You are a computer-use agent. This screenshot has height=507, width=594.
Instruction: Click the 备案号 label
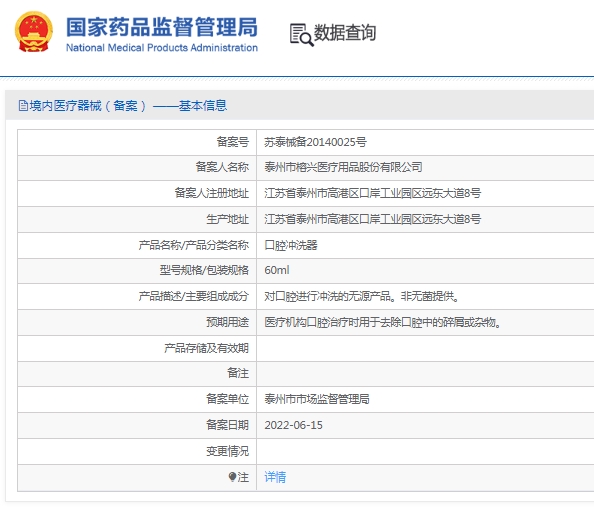tap(233, 142)
